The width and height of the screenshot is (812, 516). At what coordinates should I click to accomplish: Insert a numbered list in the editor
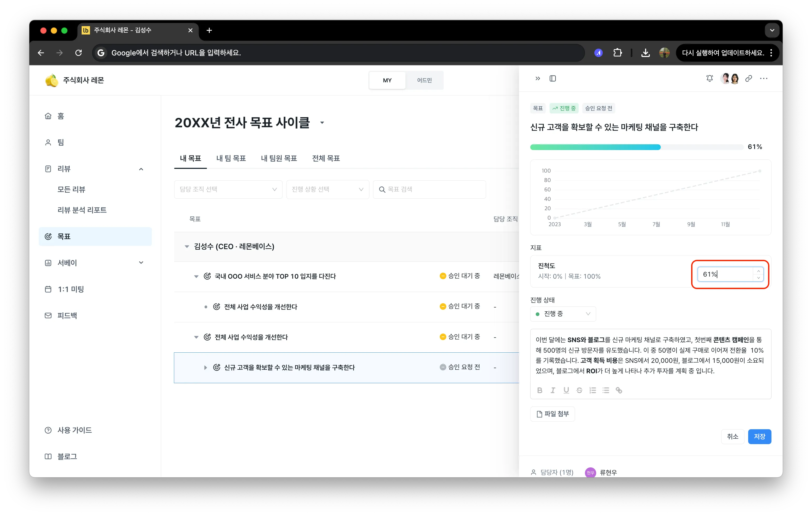[593, 390]
